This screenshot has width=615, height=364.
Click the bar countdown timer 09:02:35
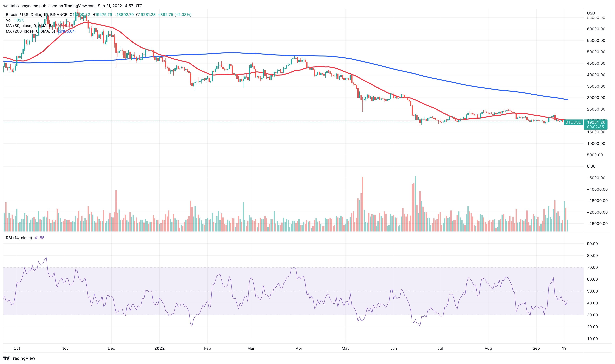[595, 127]
